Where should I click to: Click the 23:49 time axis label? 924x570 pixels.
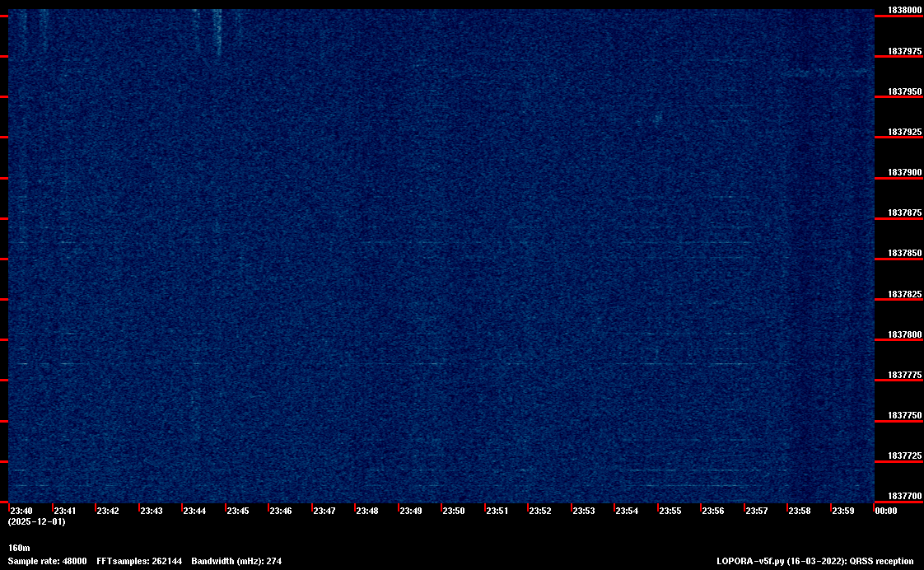(x=411, y=511)
